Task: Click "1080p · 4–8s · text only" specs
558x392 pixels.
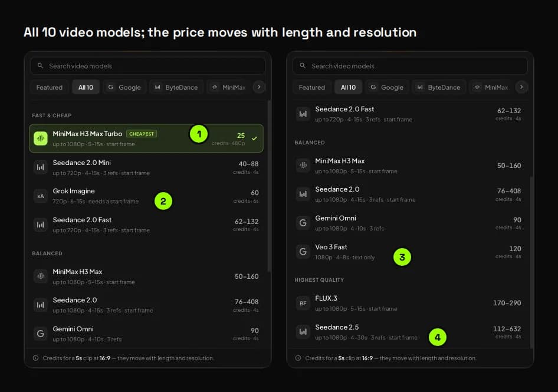Action: tap(345, 257)
